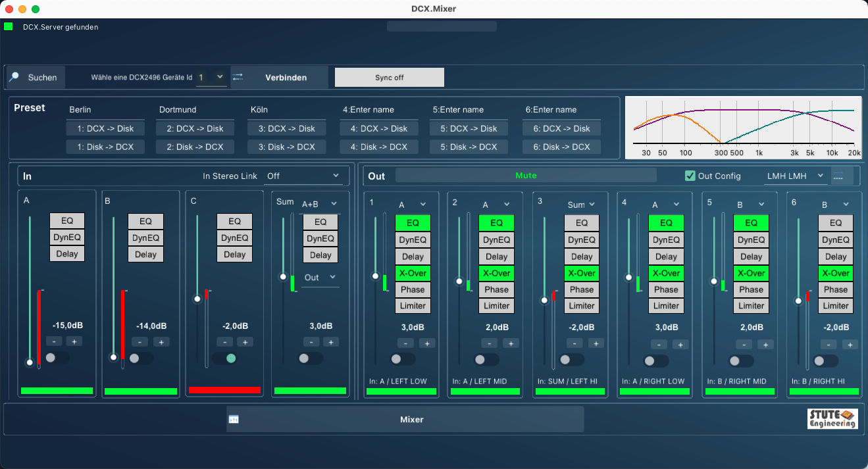Toggle the enabled switch on input C
The height and width of the screenshot is (469, 868).
coord(224,358)
